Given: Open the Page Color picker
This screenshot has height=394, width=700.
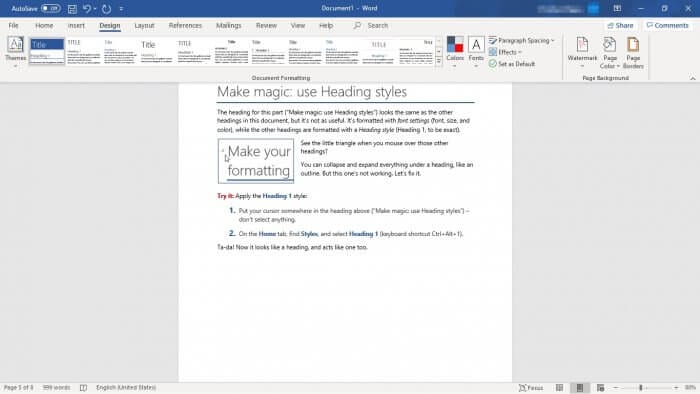Looking at the screenshot, I should (610, 52).
